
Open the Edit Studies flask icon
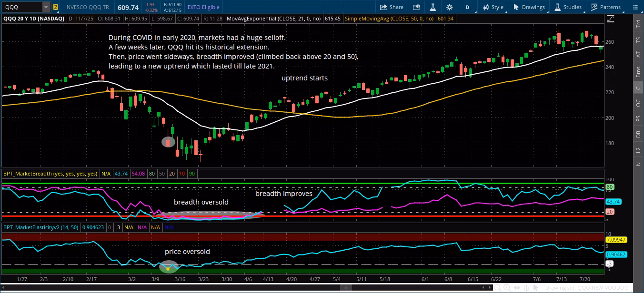tap(433, 7)
